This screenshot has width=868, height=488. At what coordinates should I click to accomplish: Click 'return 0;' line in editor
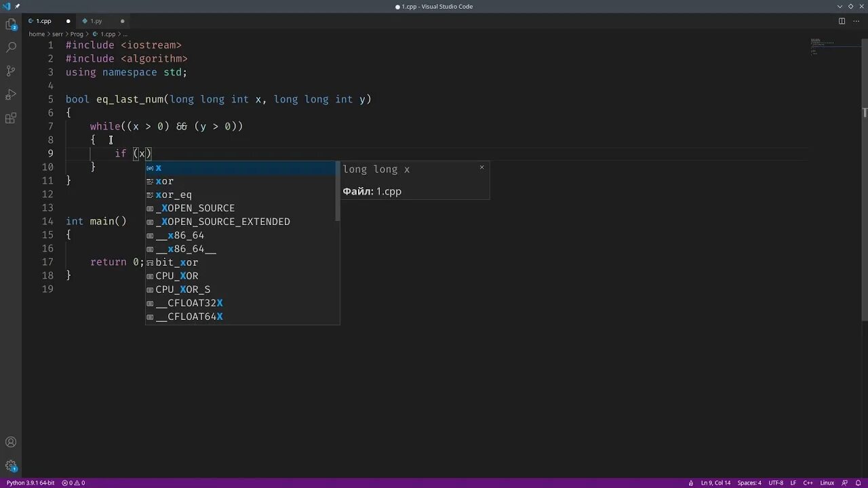coord(117,262)
